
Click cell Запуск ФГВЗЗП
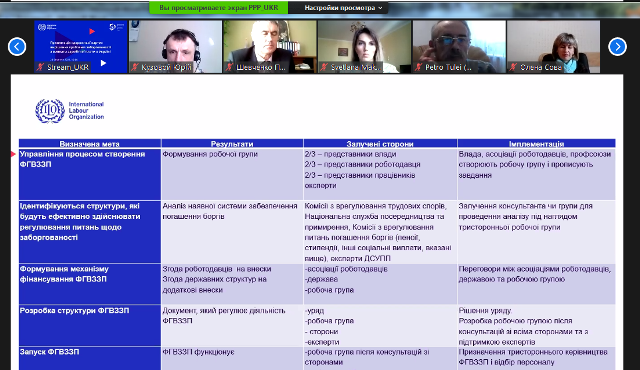point(90,358)
